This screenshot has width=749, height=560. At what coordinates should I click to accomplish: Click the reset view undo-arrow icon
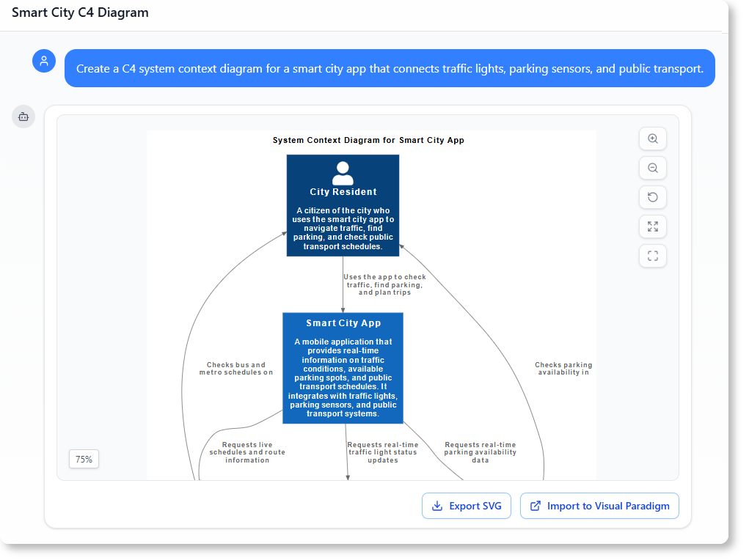point(652,197)
